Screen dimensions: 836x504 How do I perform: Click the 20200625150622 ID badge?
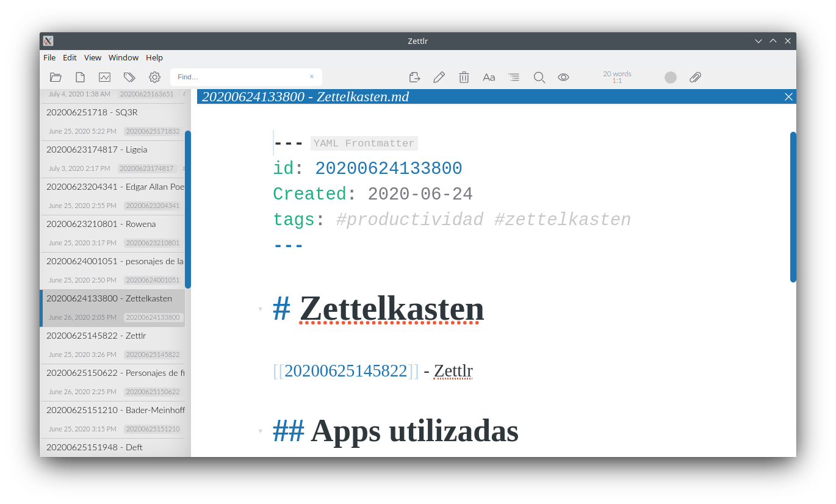tap(153, 392)
